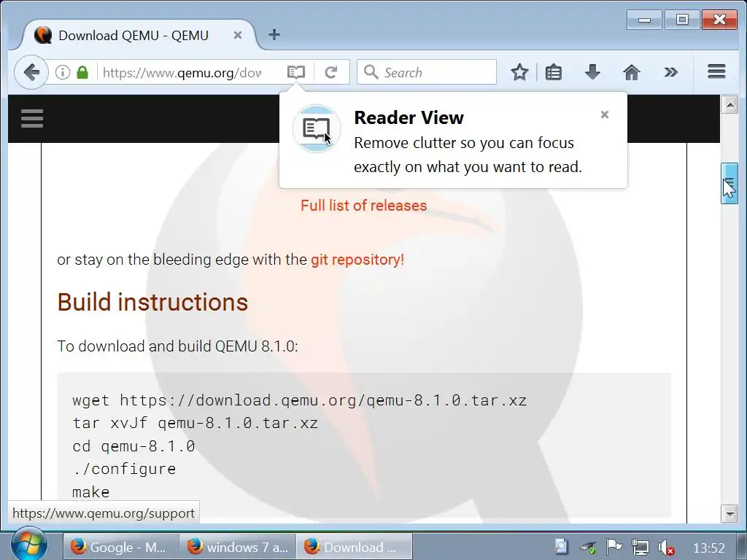Click 'To download and build QEMU 8.1.0:' text
747x560 pixels.
point(177,346)
